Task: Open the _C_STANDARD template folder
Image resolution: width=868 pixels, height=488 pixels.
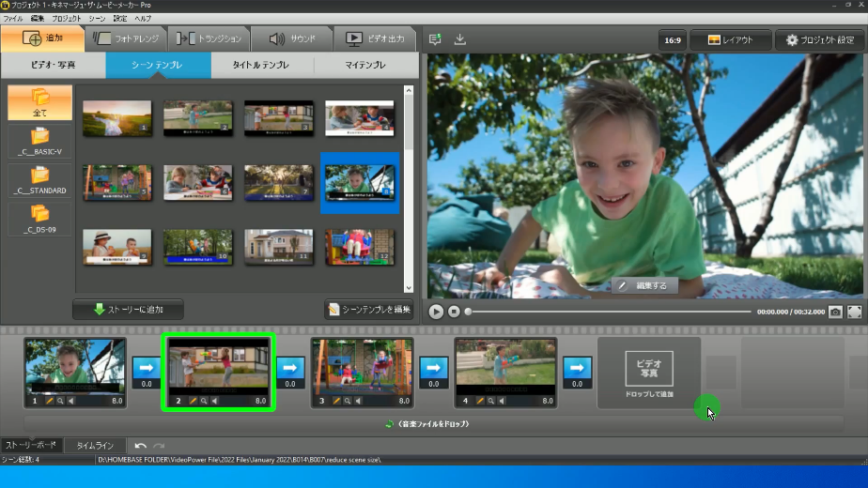Action: (39, 179)
